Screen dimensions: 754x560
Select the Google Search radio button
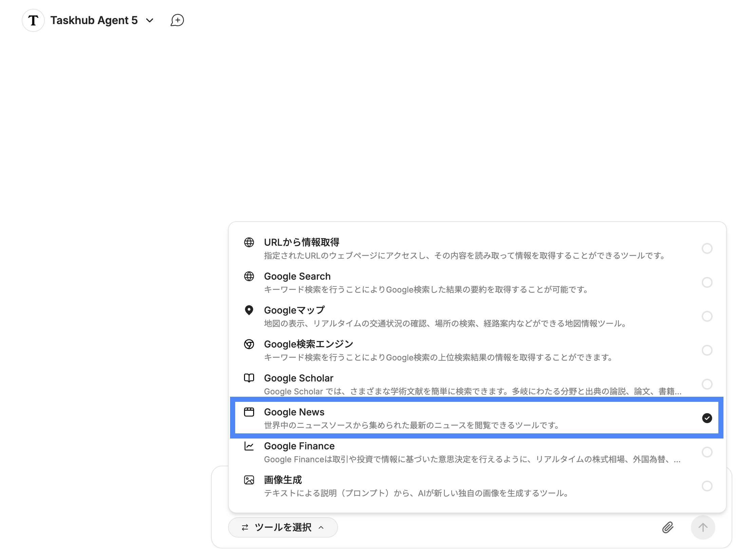[x=707, y=282]
